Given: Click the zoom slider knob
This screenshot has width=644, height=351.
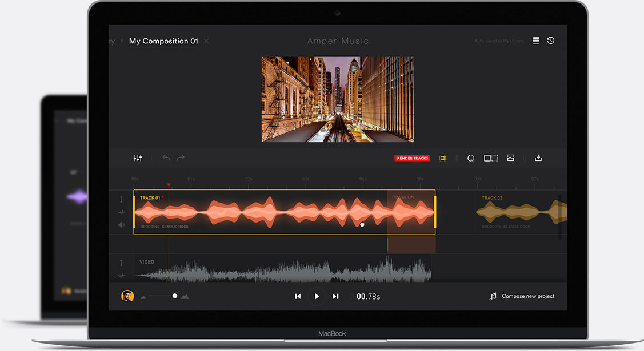Looking at the screenshot, I should pyautogui.click(x=174, y=296).
